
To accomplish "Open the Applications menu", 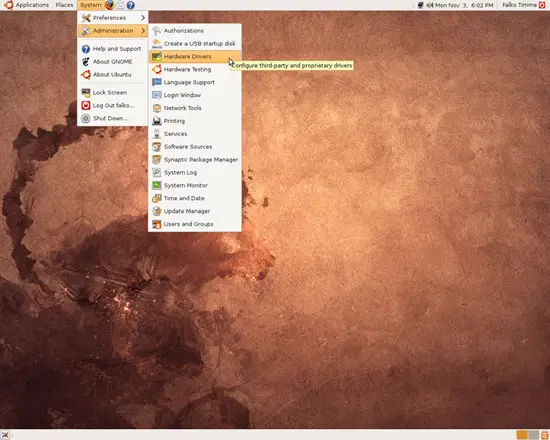I will [x=32, y=5].
